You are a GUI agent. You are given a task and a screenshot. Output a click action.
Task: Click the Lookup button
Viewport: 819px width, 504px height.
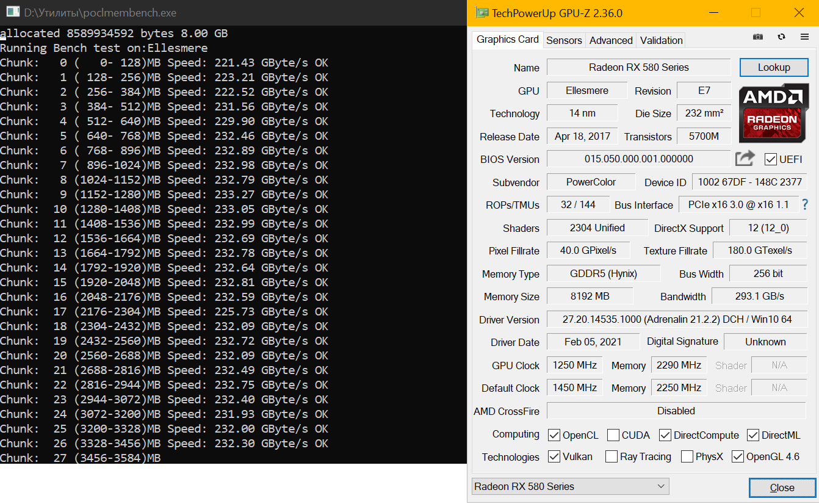(774, 68)
